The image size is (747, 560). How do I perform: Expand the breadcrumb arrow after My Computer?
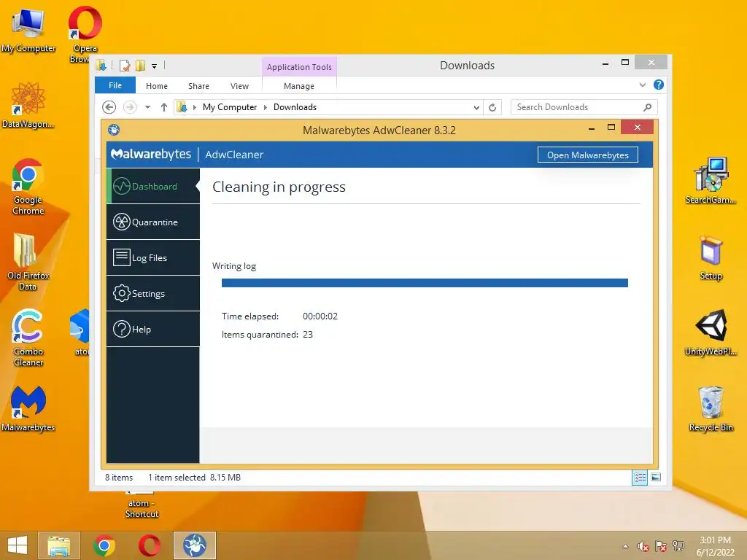pyautogui.click(x=266, y=107)
